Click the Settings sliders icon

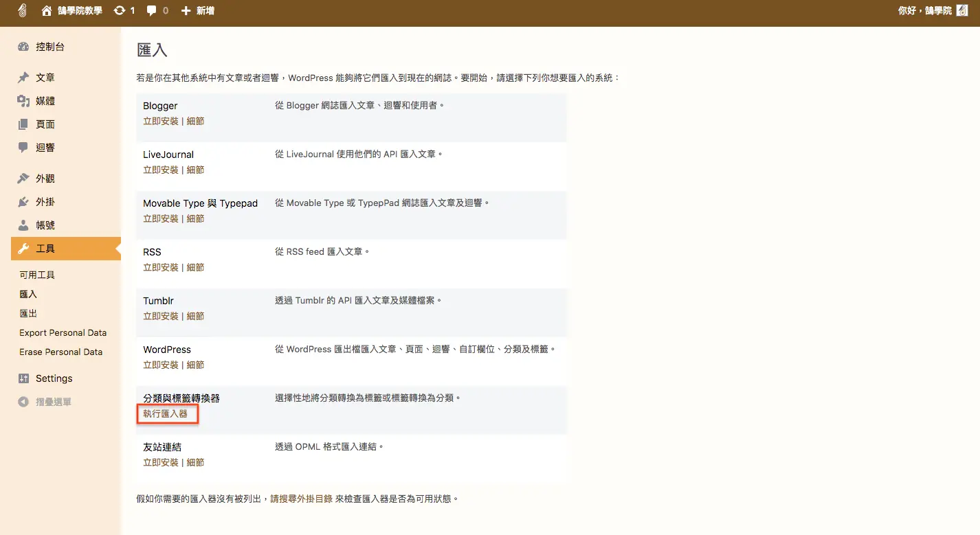tap(23, 378)
